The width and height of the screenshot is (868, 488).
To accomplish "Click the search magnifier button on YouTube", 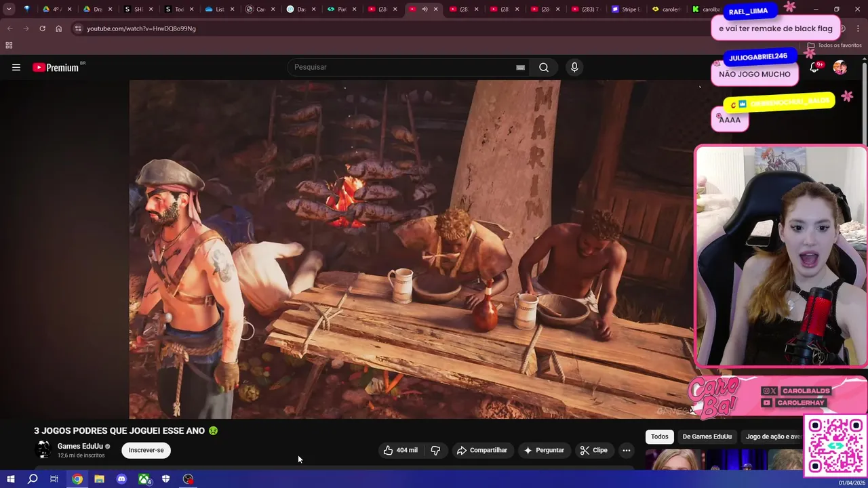I will [544, 67].
